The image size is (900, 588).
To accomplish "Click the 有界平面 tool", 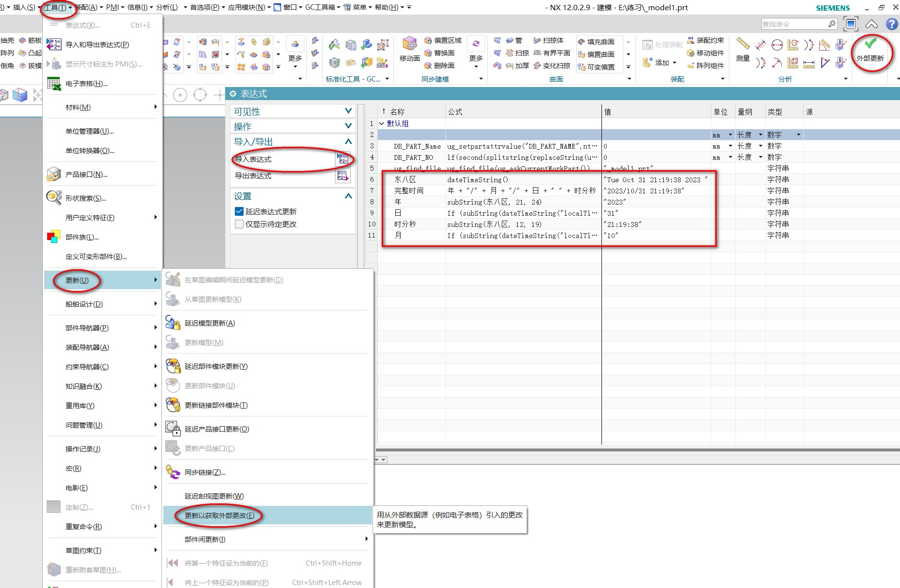I will tap(552, 53).
